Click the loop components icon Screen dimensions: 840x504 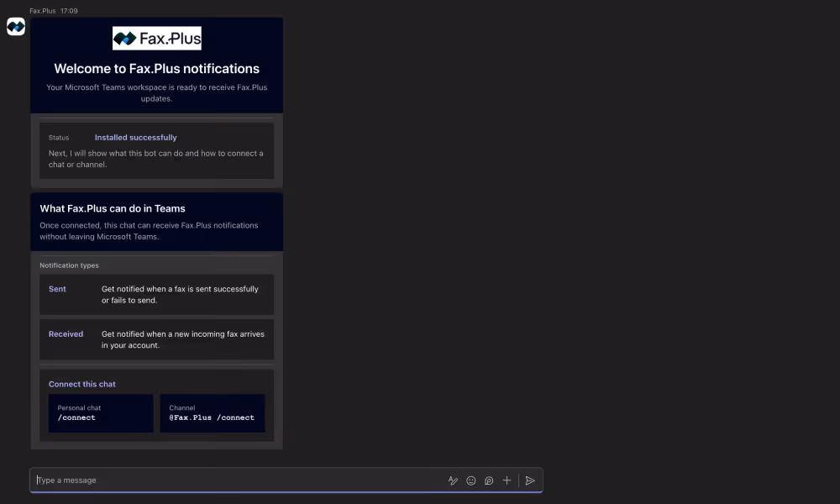(489, 480)
